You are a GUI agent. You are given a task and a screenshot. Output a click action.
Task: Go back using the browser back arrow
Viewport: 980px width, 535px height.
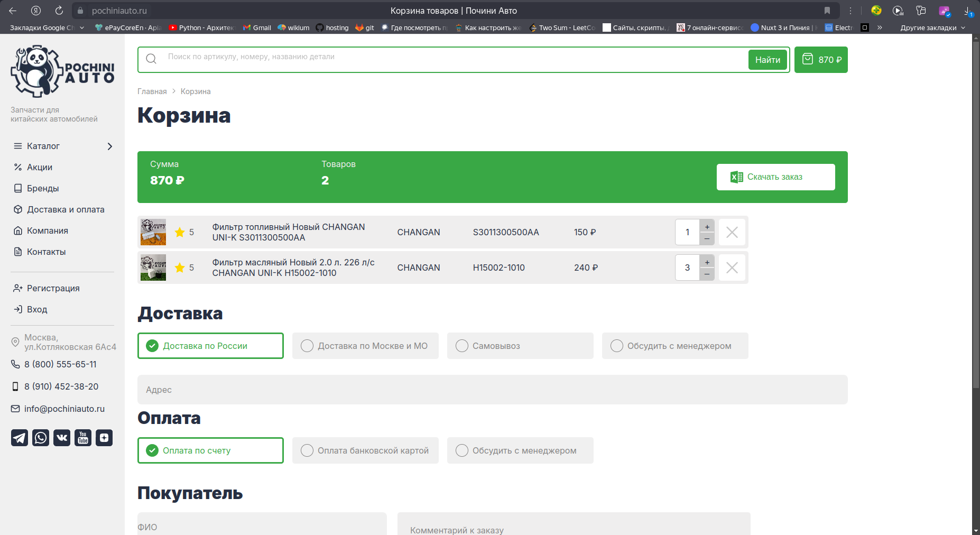point(13,11)
